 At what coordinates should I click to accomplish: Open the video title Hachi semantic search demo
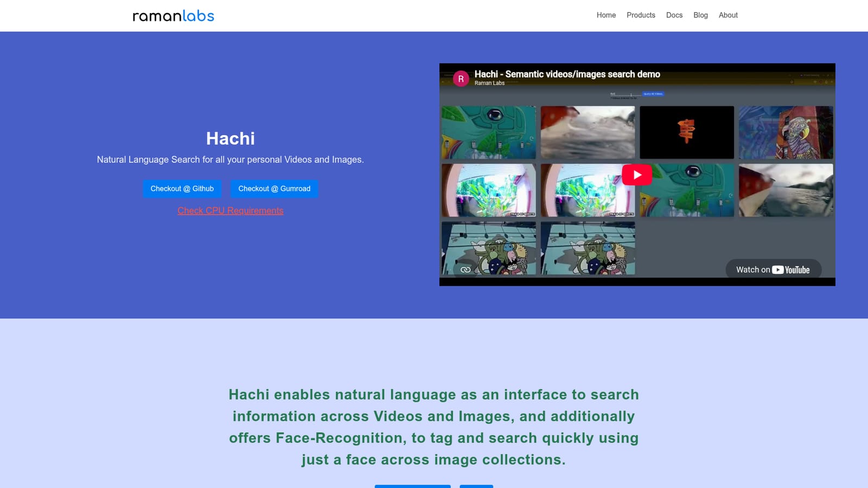(x=567, y=74)
